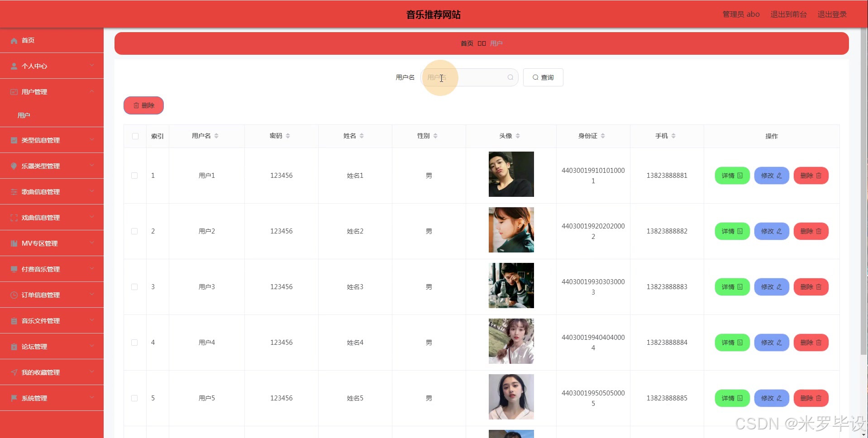
Task: Open the 系统管理 menu label
Action: [x=34, y=398]
